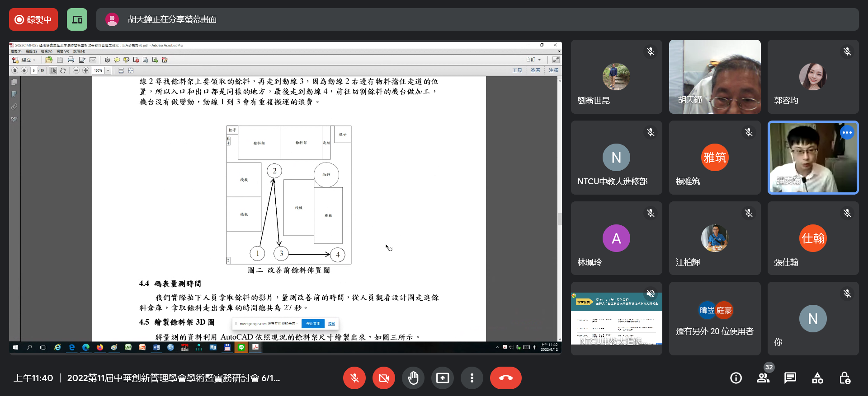This screenshot has width=868, height=396.
Task: Click the blue stop sharing button
Action: (x=313, y=323)
